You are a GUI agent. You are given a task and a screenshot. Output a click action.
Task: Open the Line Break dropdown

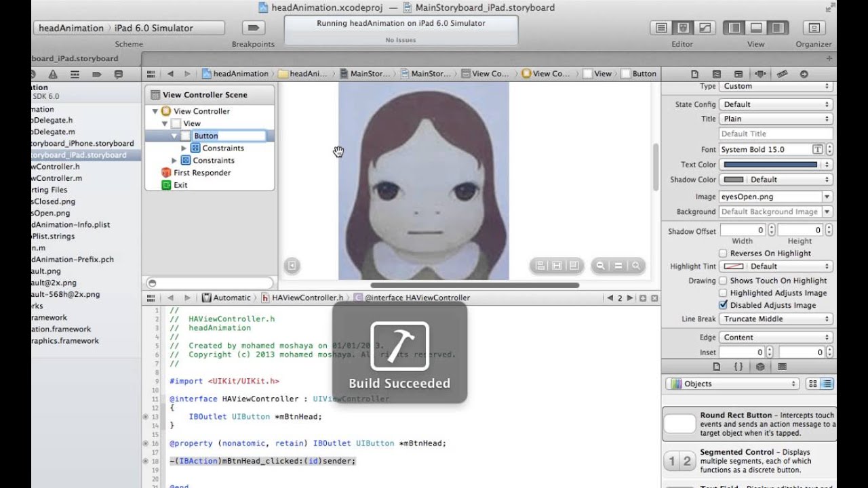[x=776, y=319]
